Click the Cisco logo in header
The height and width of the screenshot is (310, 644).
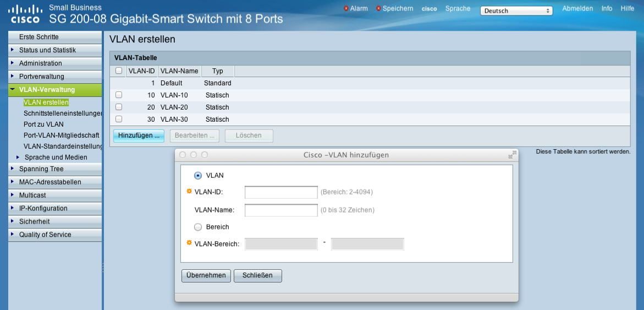coord(25,14)
